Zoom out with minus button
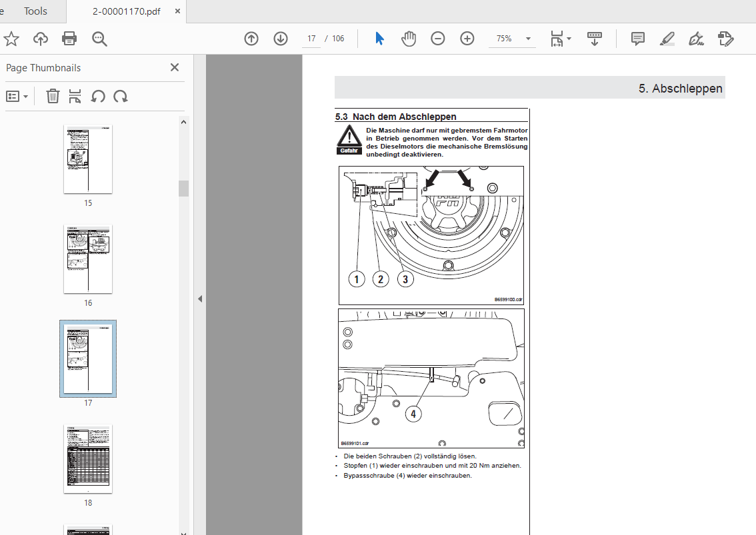This screenshot has width=756, height=535. [438, 39]
